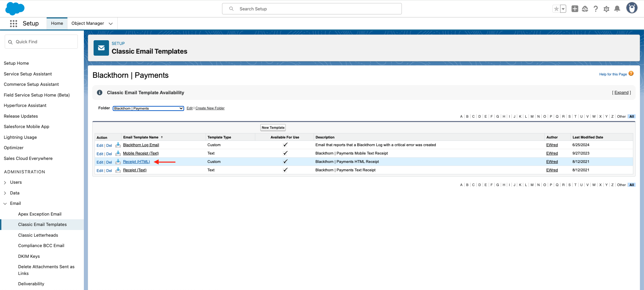
Task: Collapse the Email section in sidebar
Action: pos(5,204)
